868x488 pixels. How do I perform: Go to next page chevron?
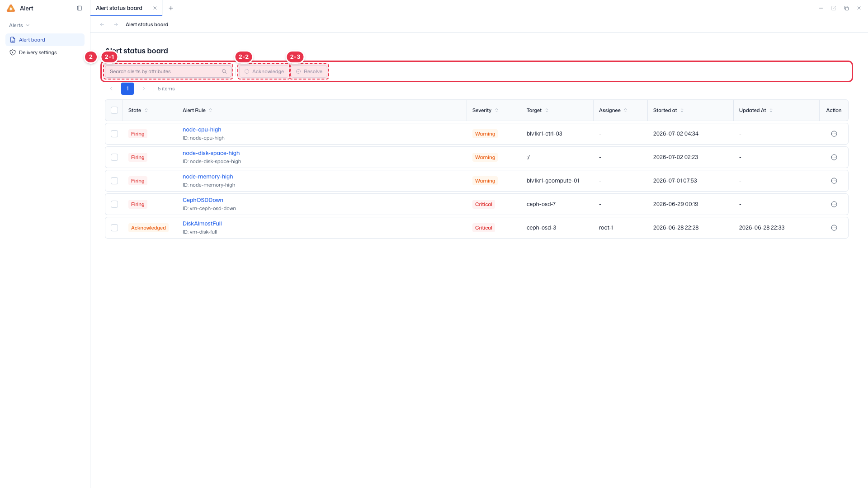pyautogui.click(x=144, y=89)
